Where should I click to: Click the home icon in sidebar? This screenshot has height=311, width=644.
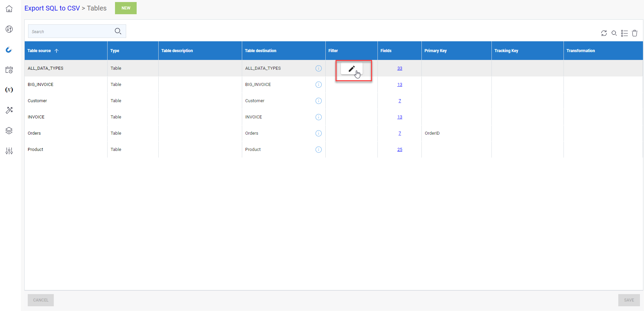pos(9,9)
